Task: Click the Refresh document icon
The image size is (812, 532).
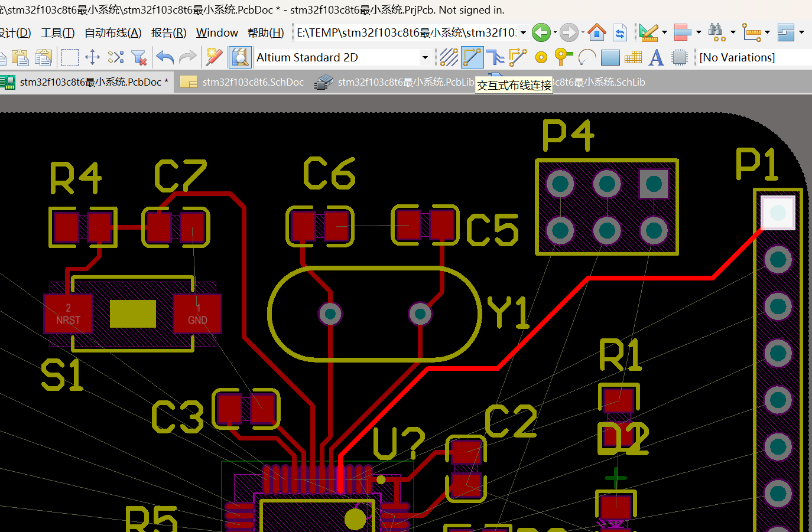Action: (x=620, y=32)
